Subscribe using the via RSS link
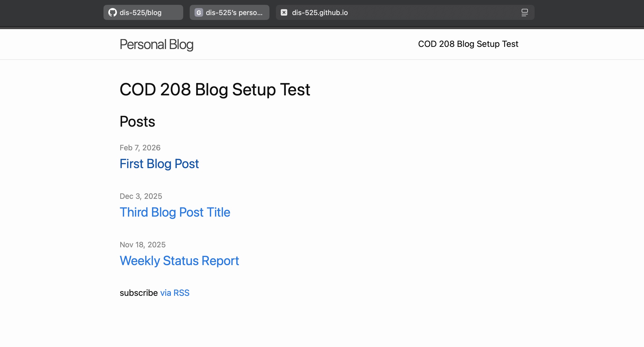Screen dimensions: 644x347 [175, 293]
